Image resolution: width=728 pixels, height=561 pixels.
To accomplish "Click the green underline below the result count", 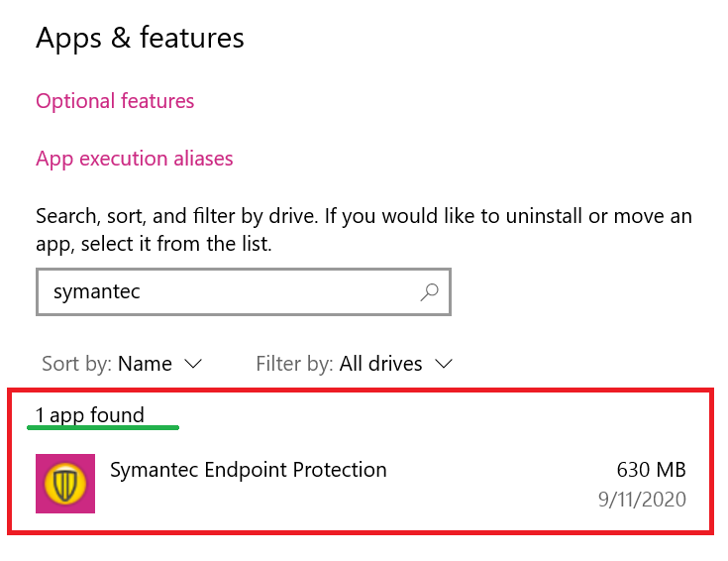I will tap(103, 428).
